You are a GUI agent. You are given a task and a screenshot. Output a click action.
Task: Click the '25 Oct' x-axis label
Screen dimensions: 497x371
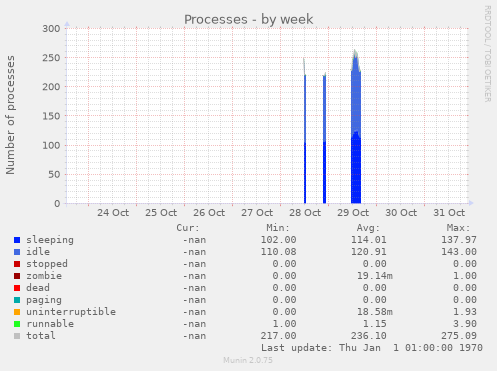(x=161, y=213)
